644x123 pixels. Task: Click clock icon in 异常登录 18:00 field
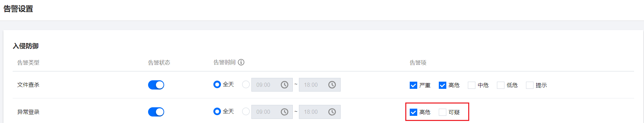pyautogui.click(x=332, y=112)
